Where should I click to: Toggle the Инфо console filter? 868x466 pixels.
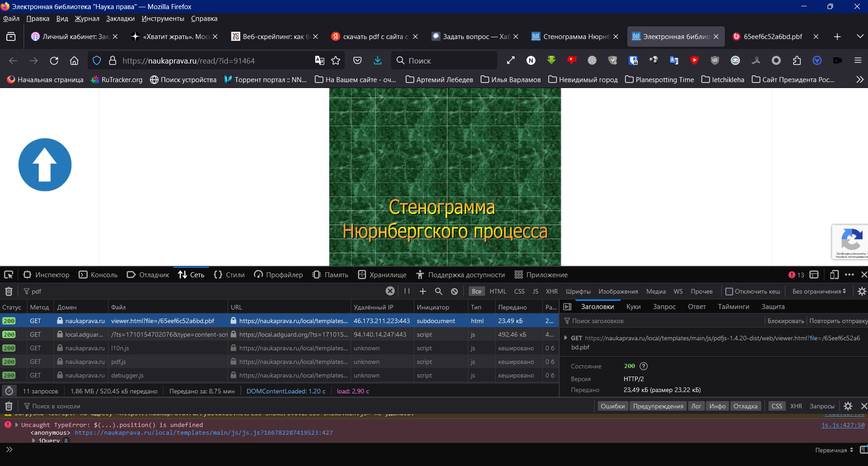pos(717,406)
